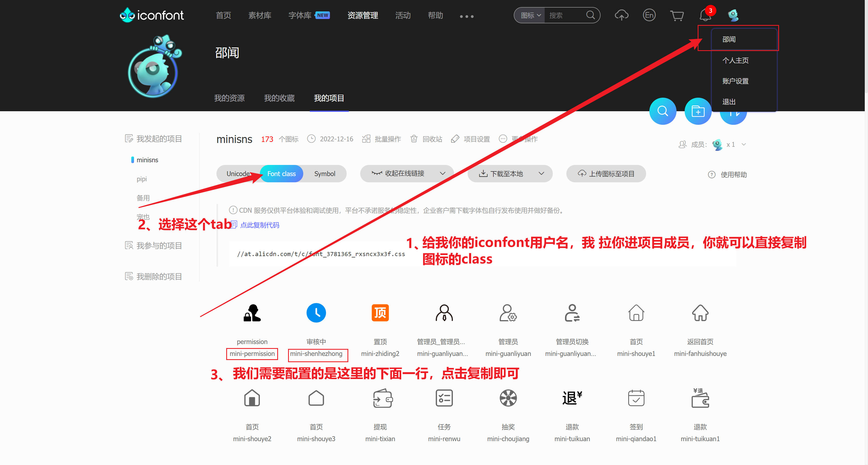The width and height of the screenshot is (868, 465).
Task: Select the 返回首页 house icon
Action: pos(700,313)
